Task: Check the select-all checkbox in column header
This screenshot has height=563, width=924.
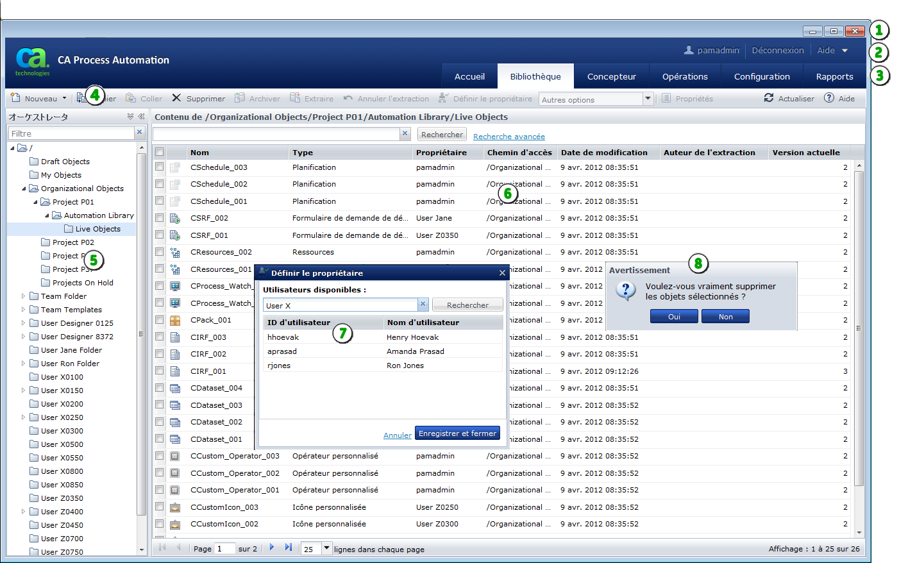Action: click(159, 152)
